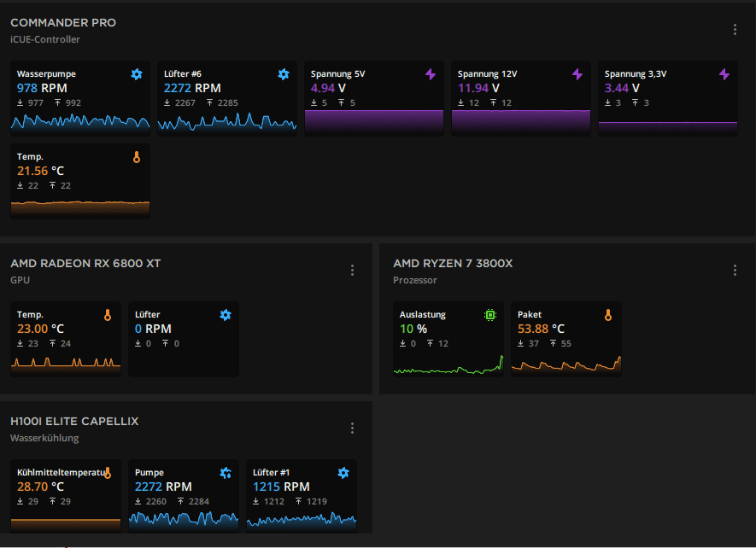Click the 28.70 °C coolant value
This screenshot has width=756, height=548.
pos(40,487)
